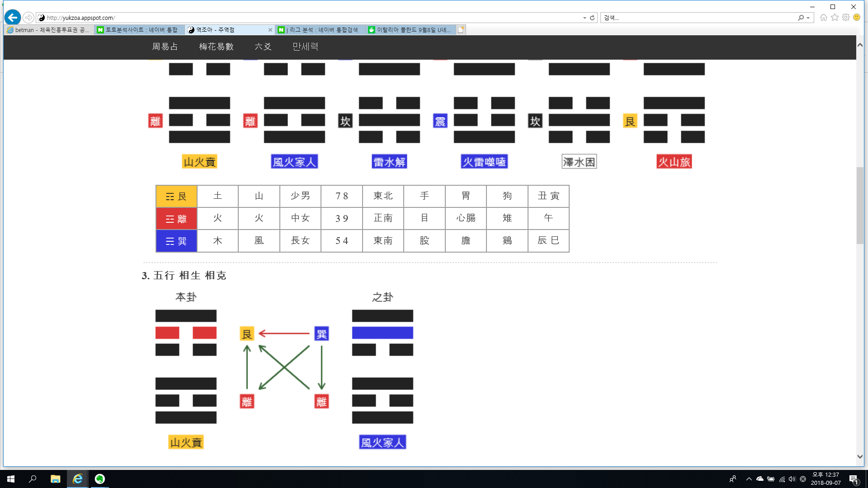Open the browser Home icon
Viewport: 868px width, 488px height.
click(824, 17)
